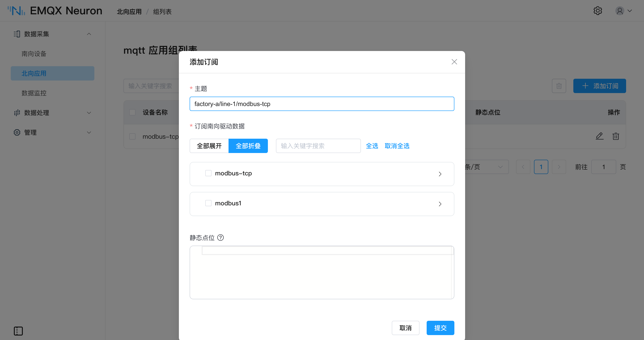Select the modbus-tcp table row checkbox
Viewport: 644px width, 340px height.
132,136
